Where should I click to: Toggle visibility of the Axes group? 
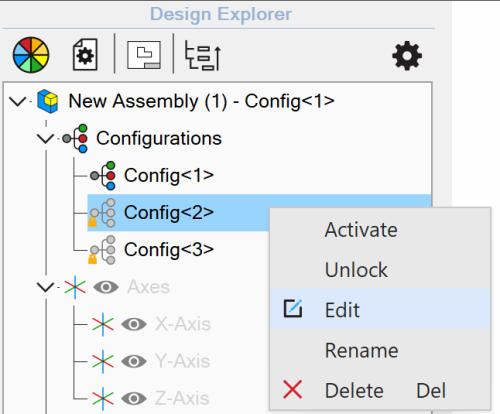[106, 287]
